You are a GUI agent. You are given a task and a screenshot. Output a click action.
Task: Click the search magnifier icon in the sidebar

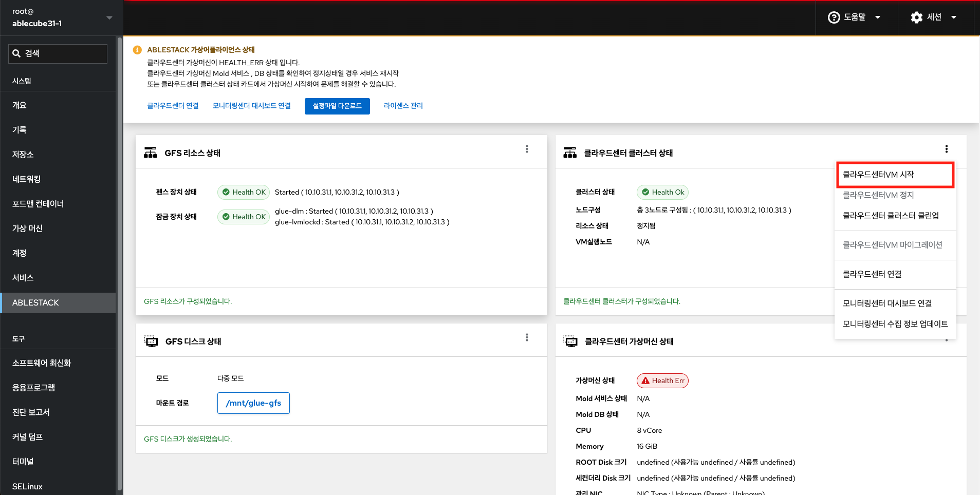pyautogui.click(x=16, y=53)
